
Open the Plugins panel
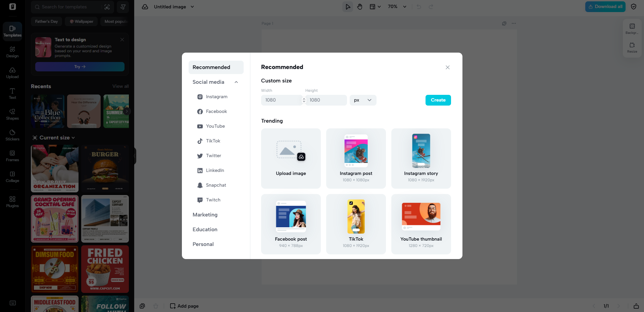[x=12, y=201]
